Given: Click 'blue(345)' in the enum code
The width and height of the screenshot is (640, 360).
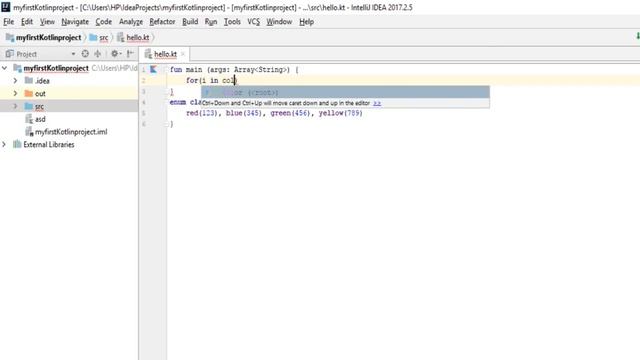Looking at the screenshot, I should pos(244,113).
